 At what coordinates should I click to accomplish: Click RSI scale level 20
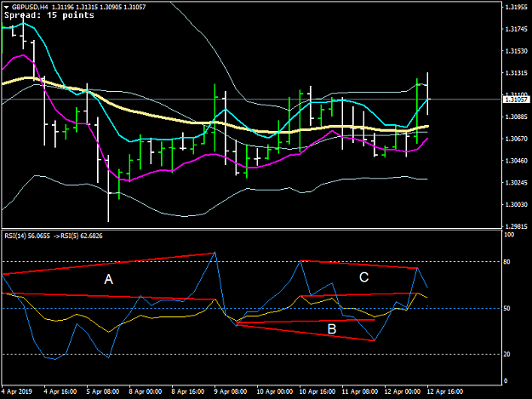pos(507,354)
